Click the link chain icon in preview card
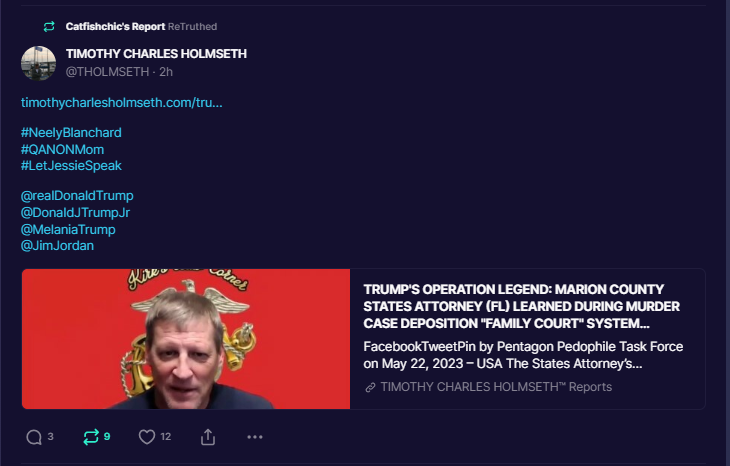Screen dimensions: 730x466 tap(370, 387)
